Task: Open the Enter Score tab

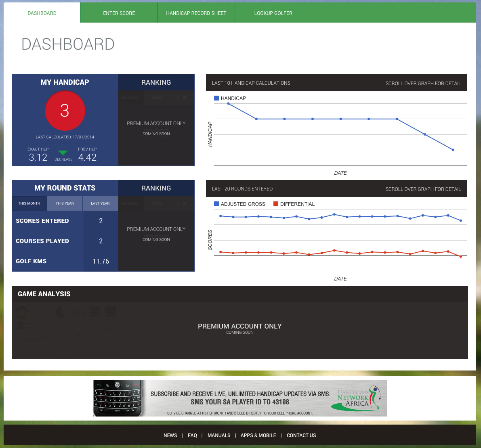Action: [x=119, y=13]
